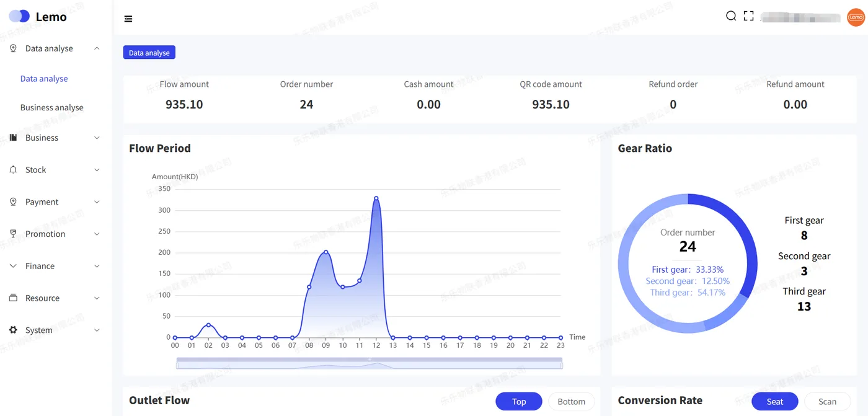Click the Cash amount value 0.00

(428, 104)
